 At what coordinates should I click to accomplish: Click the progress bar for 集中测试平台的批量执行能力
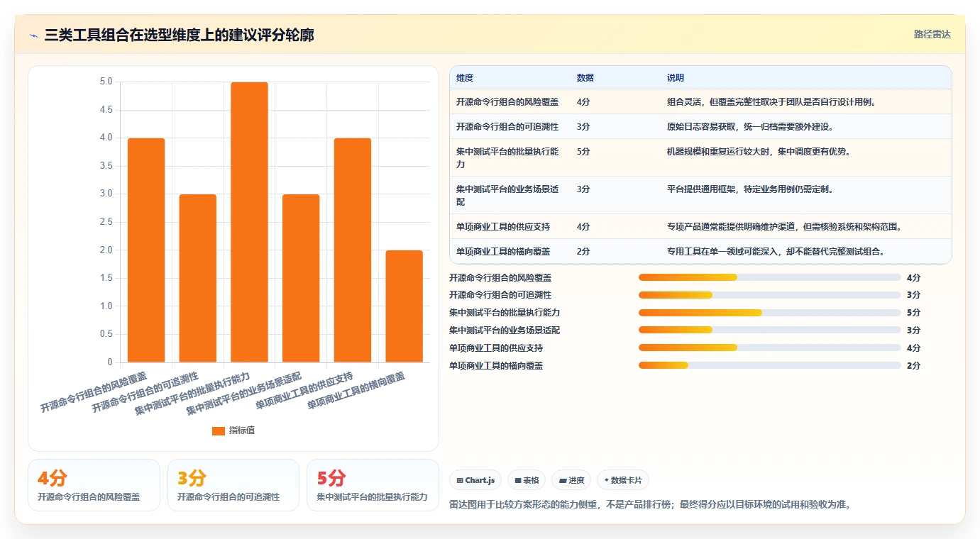(x=770, y=313)
